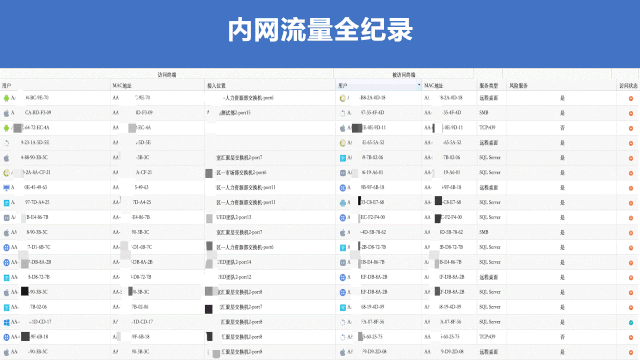This screenshot has width=640, height=360.
Task: Click the spinner icon beside accessed user 07-8F-56
Action: pyautogui.click(x=343, y=322)
